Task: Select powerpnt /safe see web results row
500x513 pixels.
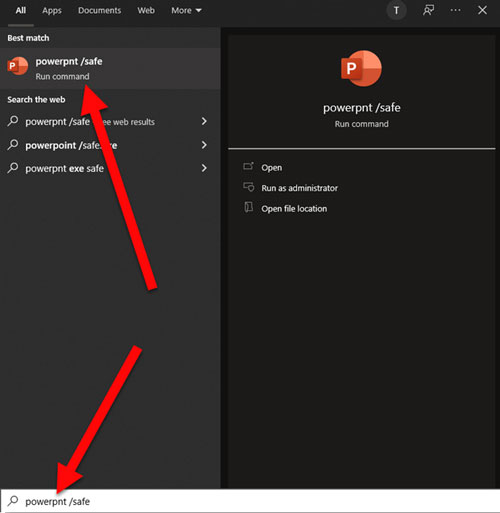Action: coord(110,122)
